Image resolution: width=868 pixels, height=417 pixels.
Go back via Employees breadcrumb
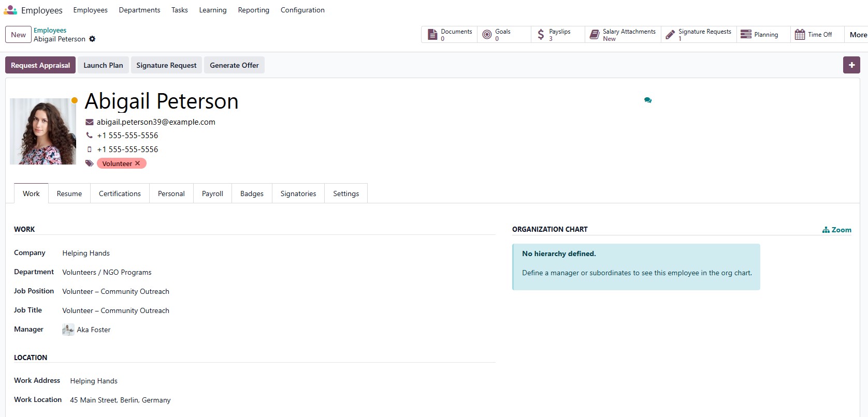(x=50, y=31)
